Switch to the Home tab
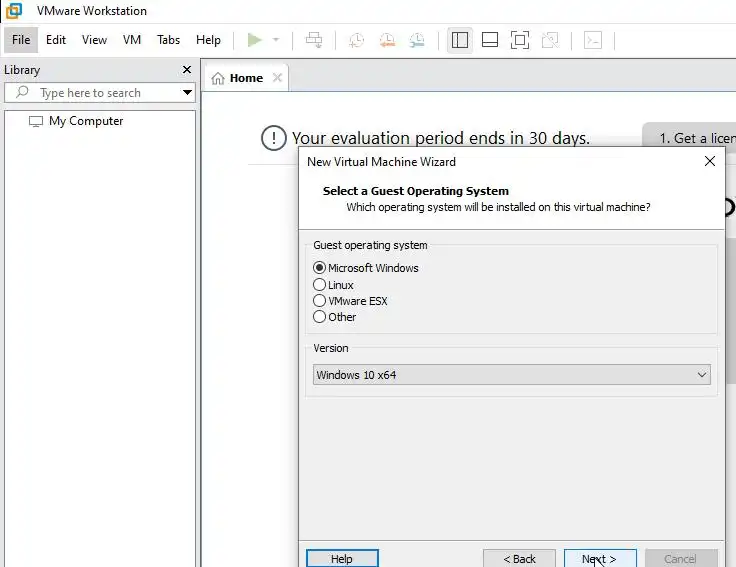The height and width of the screenshot is (567, 736). (246, 78)
